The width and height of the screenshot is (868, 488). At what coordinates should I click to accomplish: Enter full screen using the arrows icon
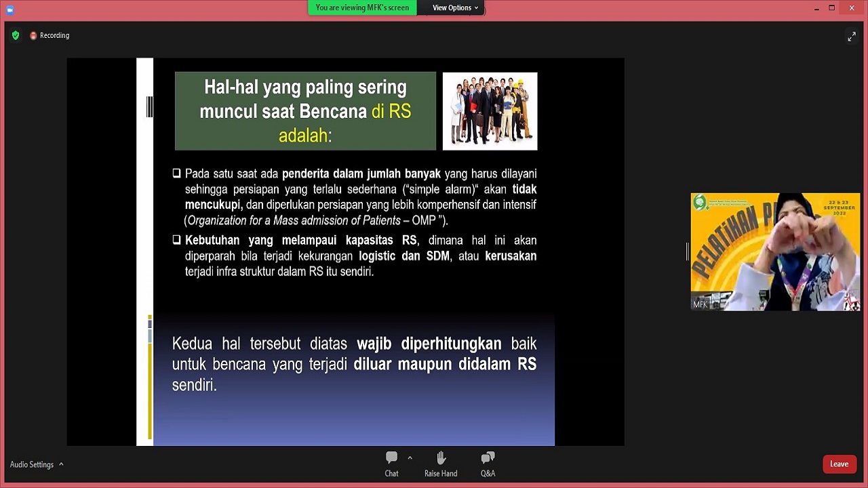851,37
